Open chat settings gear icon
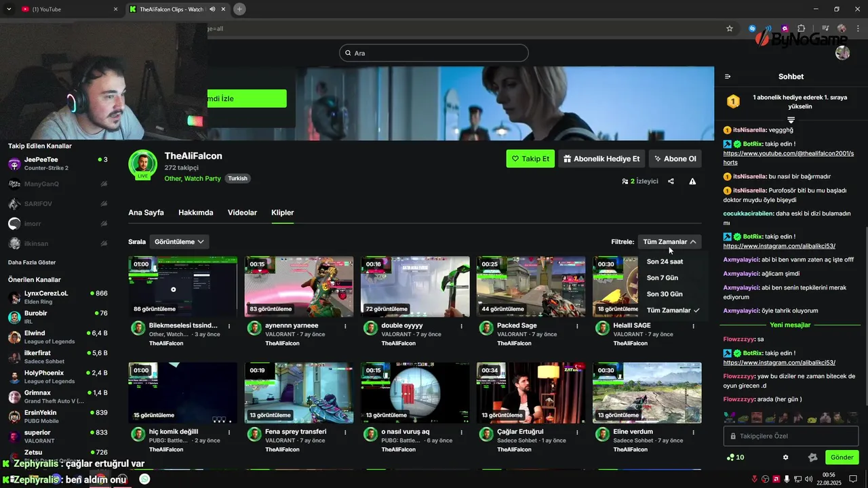Image resolution: width=868 pixels, height=488 pixels. 786,457
